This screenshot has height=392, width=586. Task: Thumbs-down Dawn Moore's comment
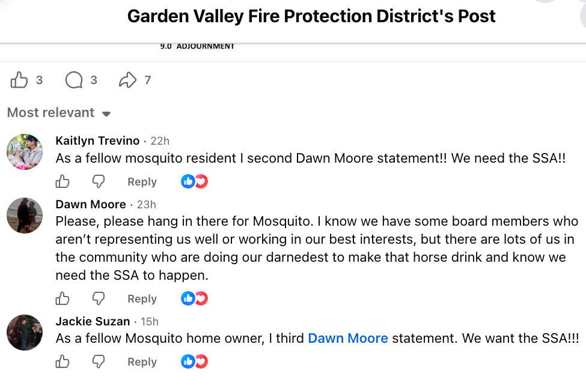99,298
